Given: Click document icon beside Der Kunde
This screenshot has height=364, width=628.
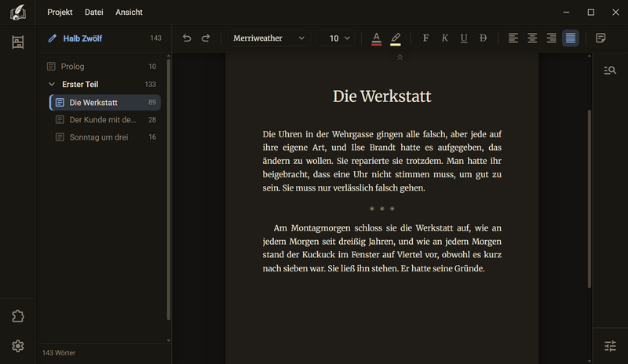Looking at the screenshot, I should pyautogui.click(x=60, y=120).
